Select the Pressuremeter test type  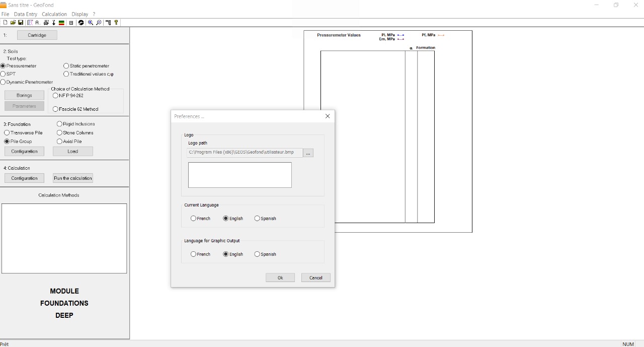pyautogui.click(x=19, y=66)
